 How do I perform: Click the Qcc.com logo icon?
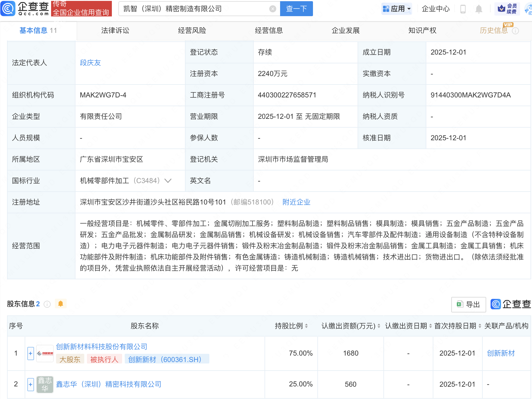(x=8, y=9)
